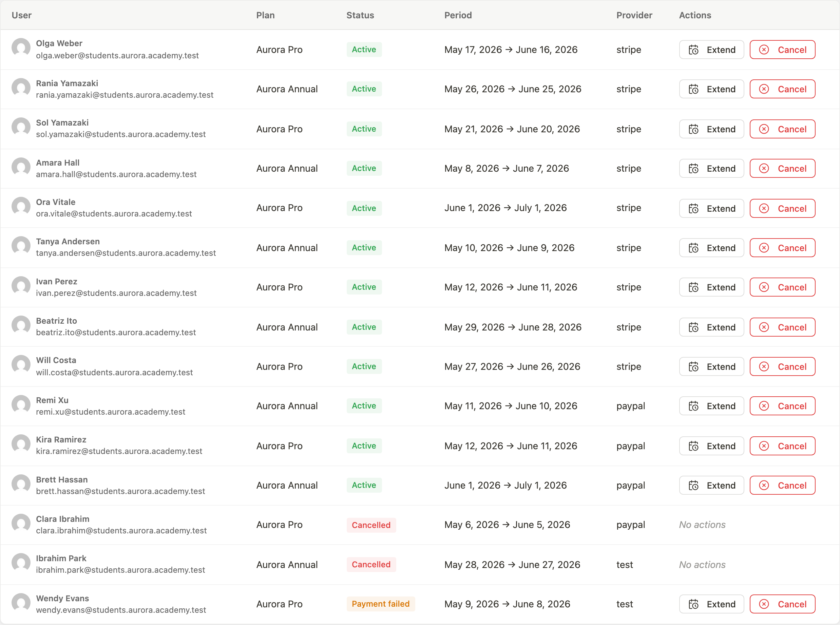Viewport: 840px width, 625px height.
Task: Click Brett Hassan's avatar icon
Action: point(21,484)
